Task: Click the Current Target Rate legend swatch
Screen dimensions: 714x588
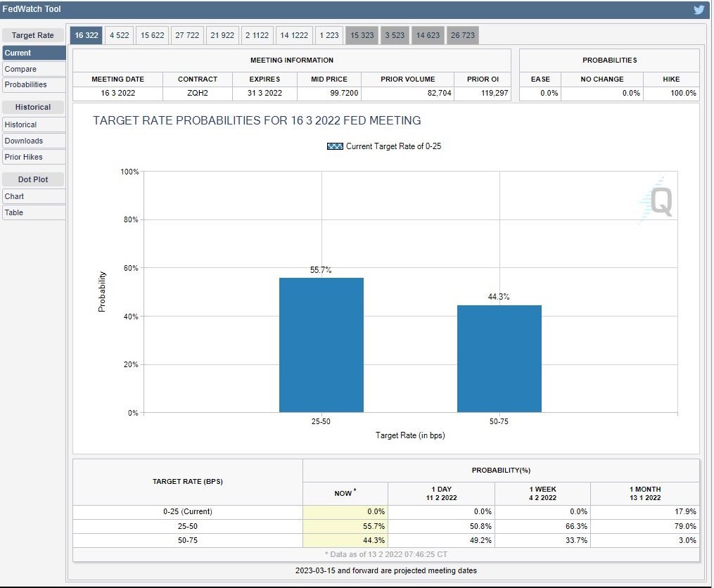Action: click(x=335, y=146)
